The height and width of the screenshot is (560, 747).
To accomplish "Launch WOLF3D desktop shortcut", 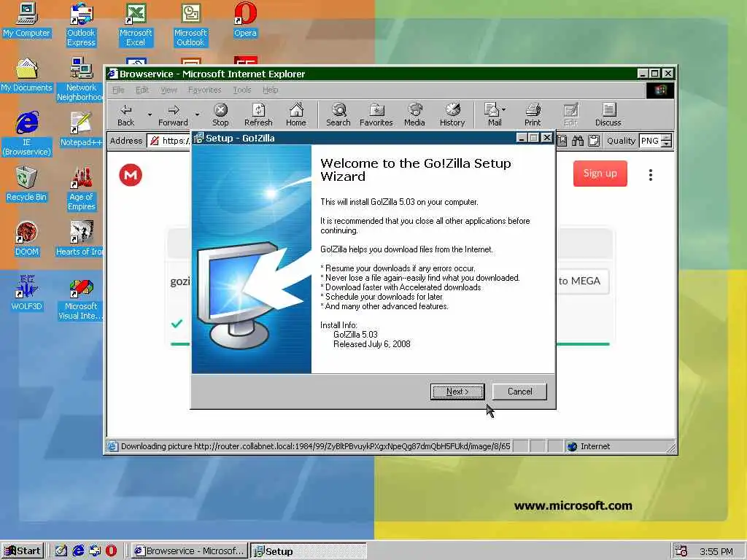I will (x=27, y=293).
